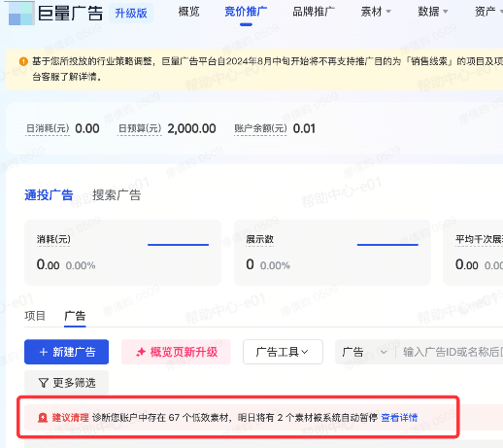Select the 平均千次展示 metric card
This screenshot has width=503, height=448.
(473, 253)
